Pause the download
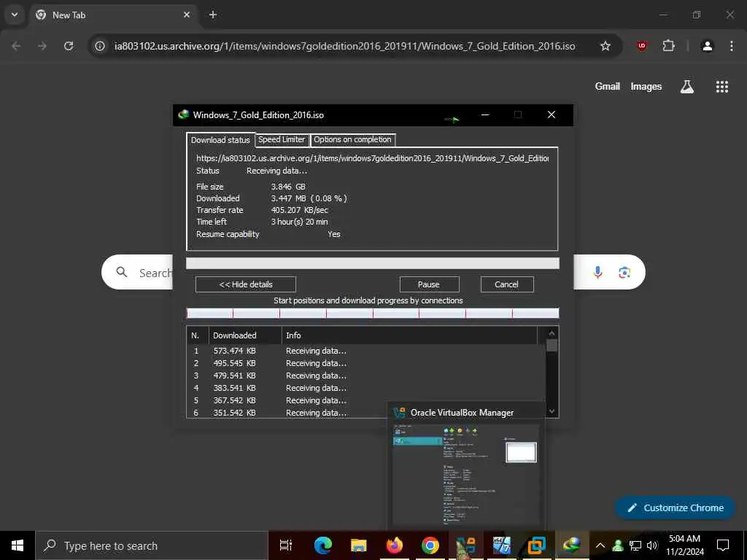The width and height of the screenshot is (747, 560). (429, 284)
